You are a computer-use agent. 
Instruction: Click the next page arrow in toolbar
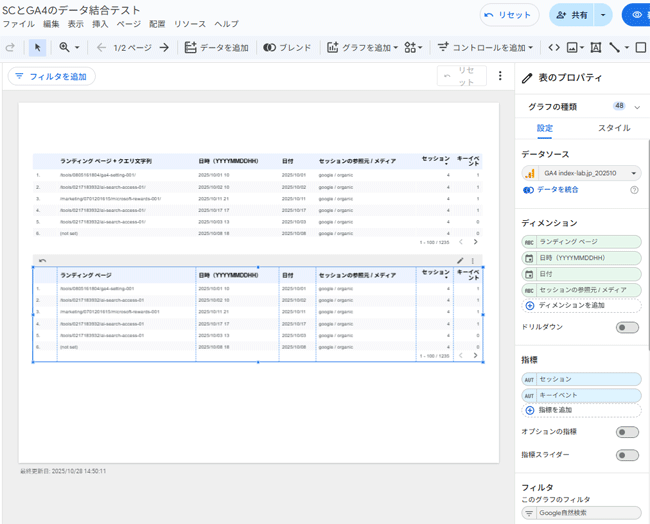click(165, 47)
